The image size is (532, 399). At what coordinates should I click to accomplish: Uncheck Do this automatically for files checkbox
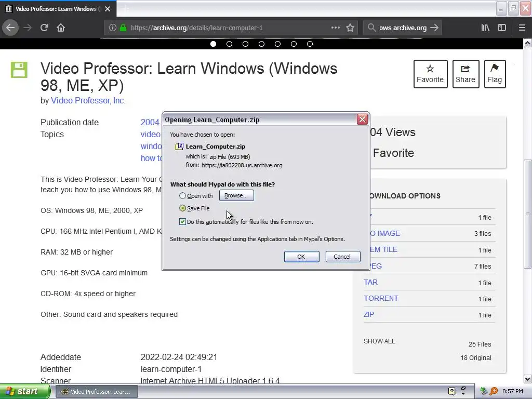pyautogui.click(x=182, y=222)
